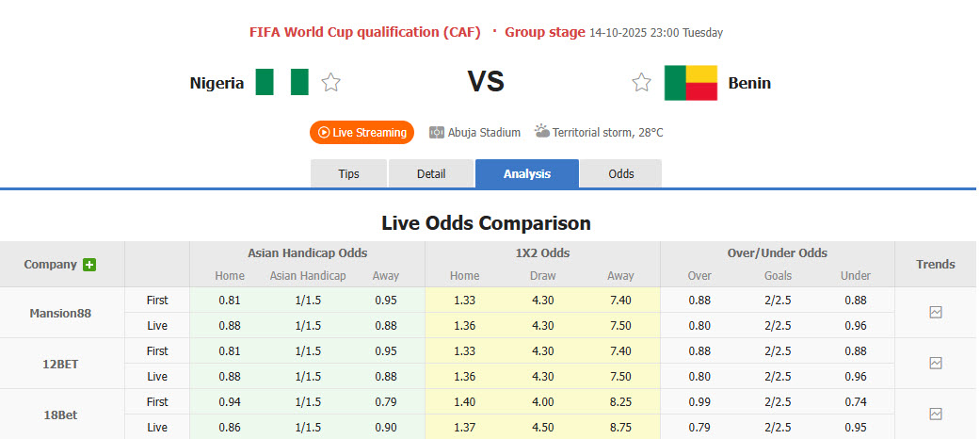Open Mansion88 trends chart icon
The image size is (980, 439).
[x=935, y=312]
